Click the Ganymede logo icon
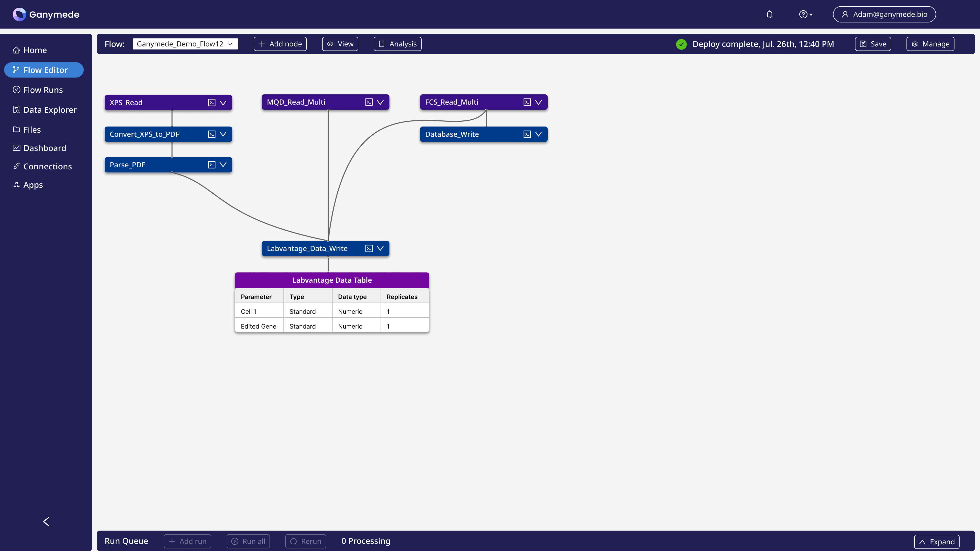Viewport: 980px width, 551px height. click(x=19, y=15)
